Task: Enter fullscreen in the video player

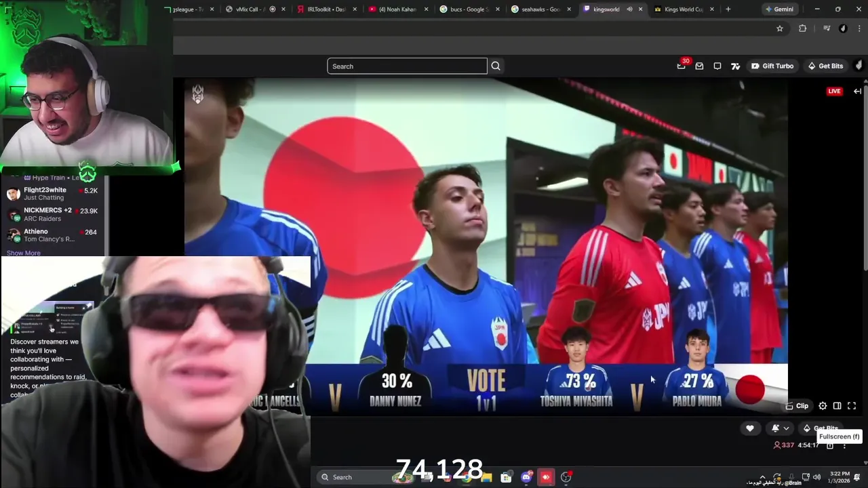Action: pos(852,406)
